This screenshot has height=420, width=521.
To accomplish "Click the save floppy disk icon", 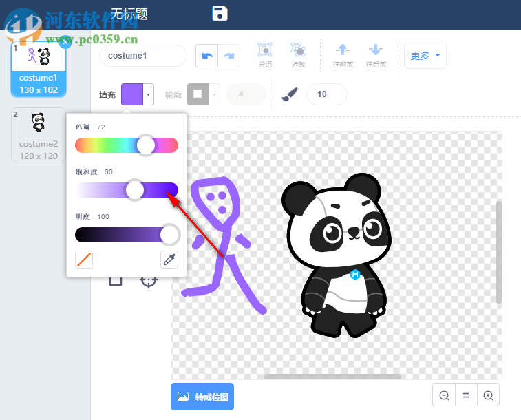I will (x=220, y=13).
